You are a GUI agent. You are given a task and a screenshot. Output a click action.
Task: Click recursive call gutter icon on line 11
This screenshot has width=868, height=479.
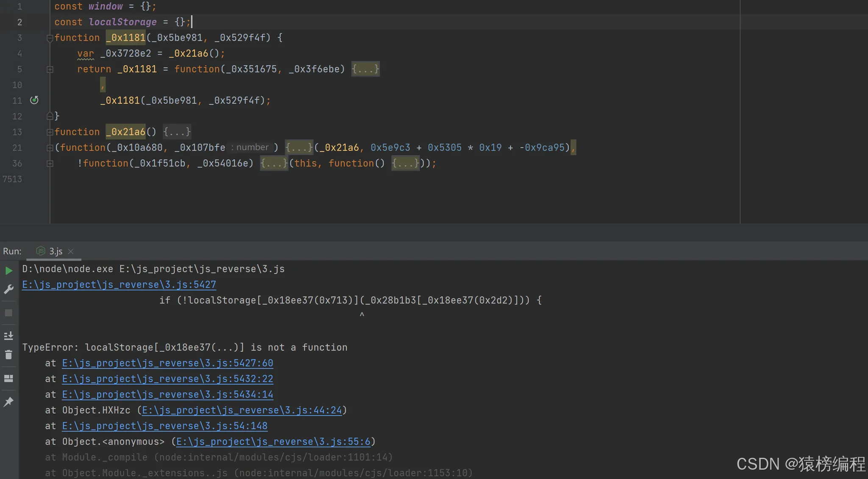[x=34, y=100]
